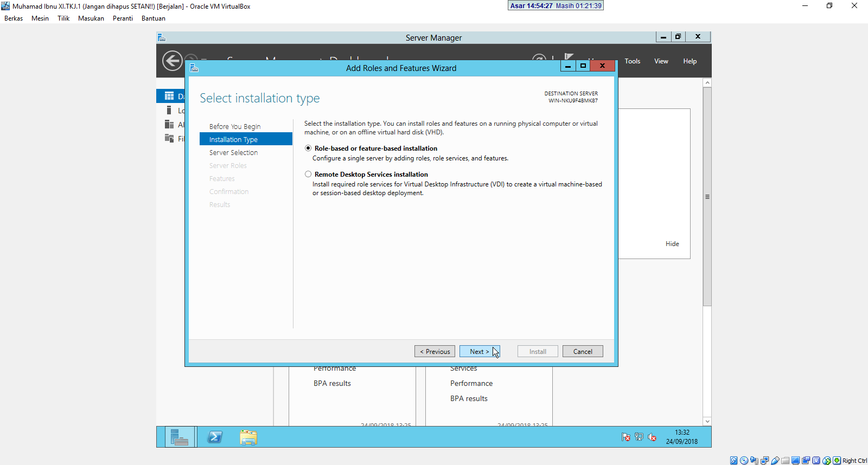Click VirtualBox audio indicator icon

pos(754,461)
